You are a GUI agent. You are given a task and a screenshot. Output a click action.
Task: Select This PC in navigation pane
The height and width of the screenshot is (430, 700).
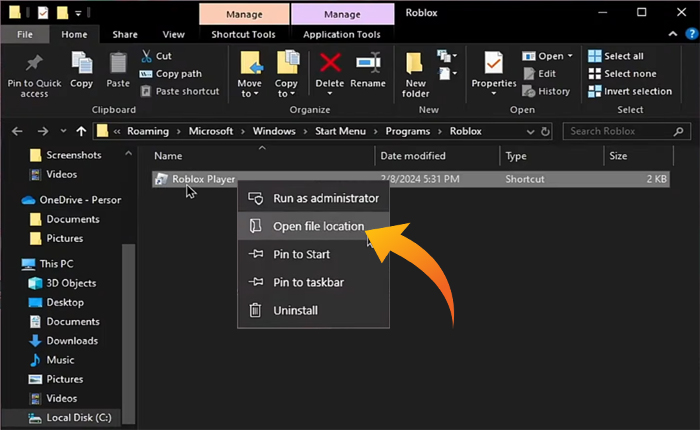click(x=47, y=264)
